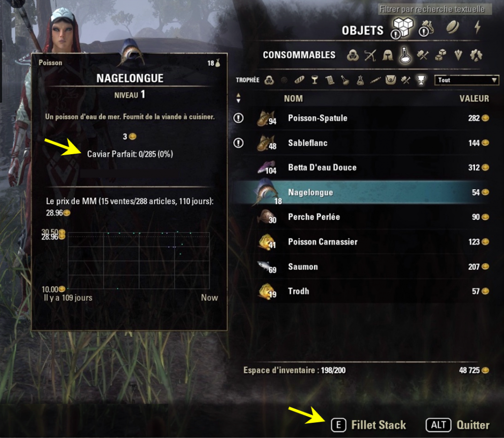The image size is (504, 438).
Task: Click the Betta D'eau Douce fish thumbnail
Action: (267, 168)
